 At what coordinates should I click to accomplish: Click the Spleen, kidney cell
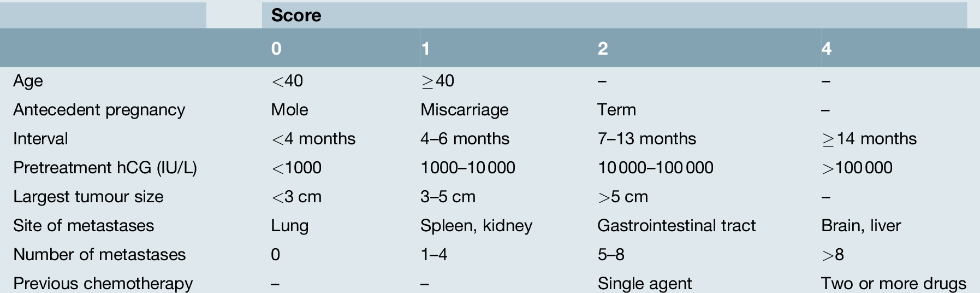click(476, 226)
